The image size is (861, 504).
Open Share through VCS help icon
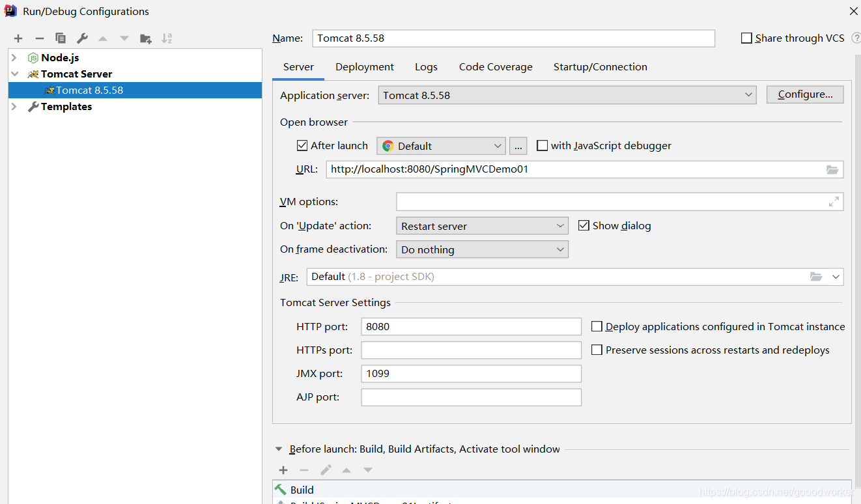click(855, 38)
